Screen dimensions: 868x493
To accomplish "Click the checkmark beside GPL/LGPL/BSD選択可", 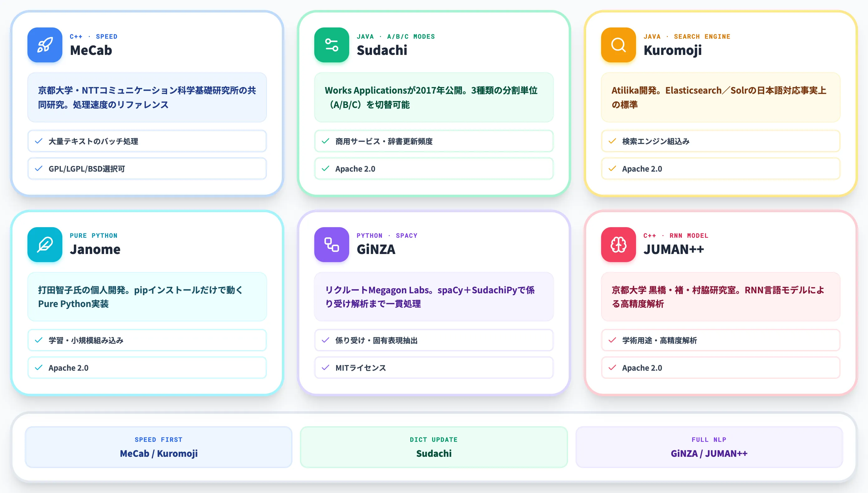I will [39, 168].
